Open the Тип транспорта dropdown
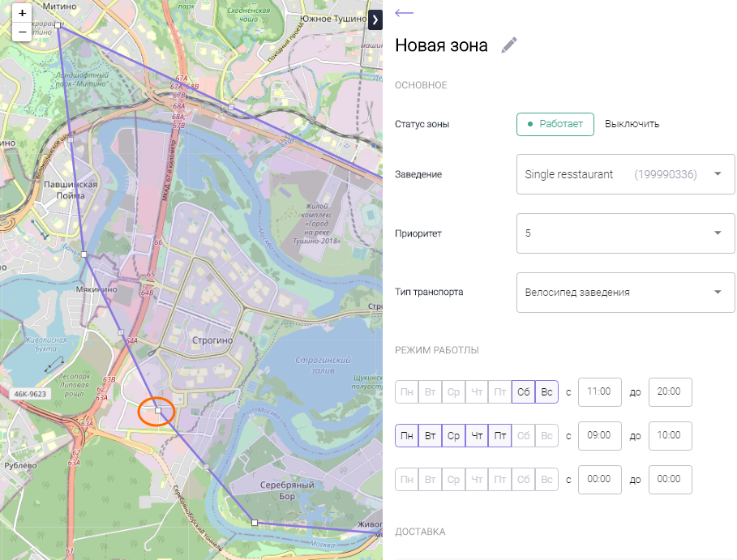The height and width of the screenshot is (560, 737). 625,293
